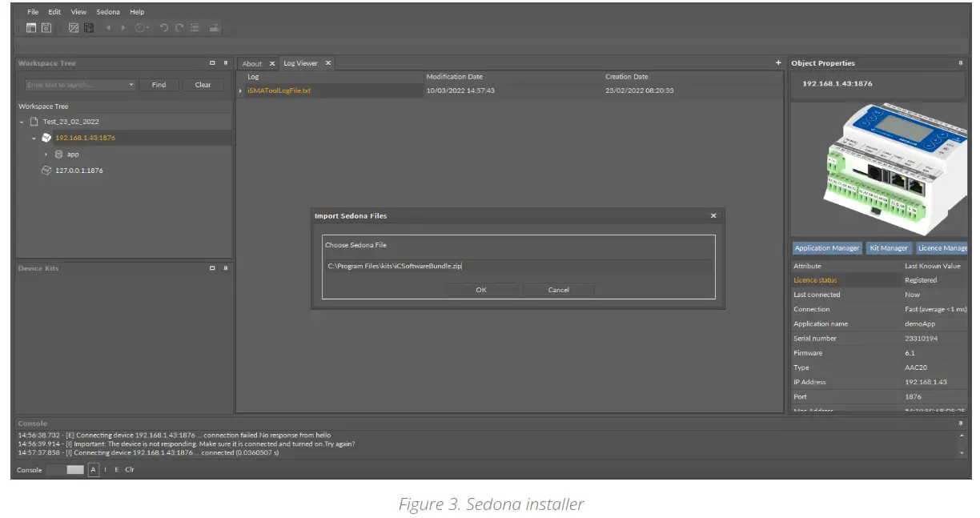
Task: Open the Help menu
Action: (137, 12)
